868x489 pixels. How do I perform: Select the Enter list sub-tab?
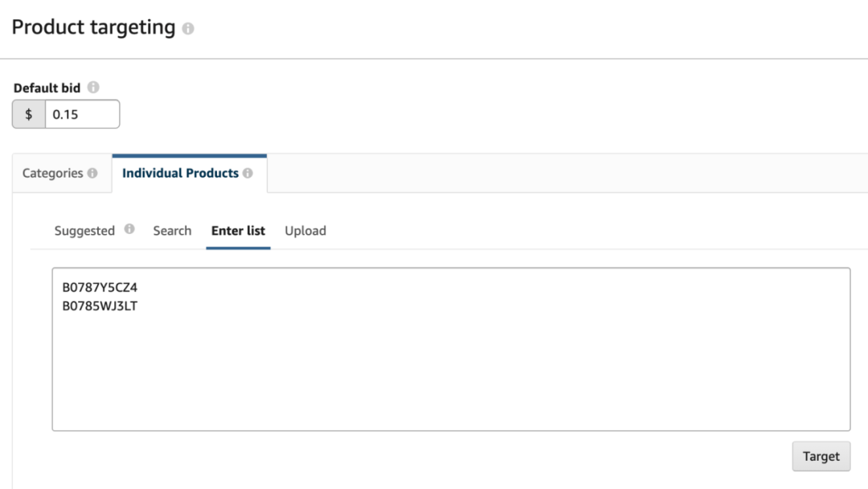click(238, 231)
